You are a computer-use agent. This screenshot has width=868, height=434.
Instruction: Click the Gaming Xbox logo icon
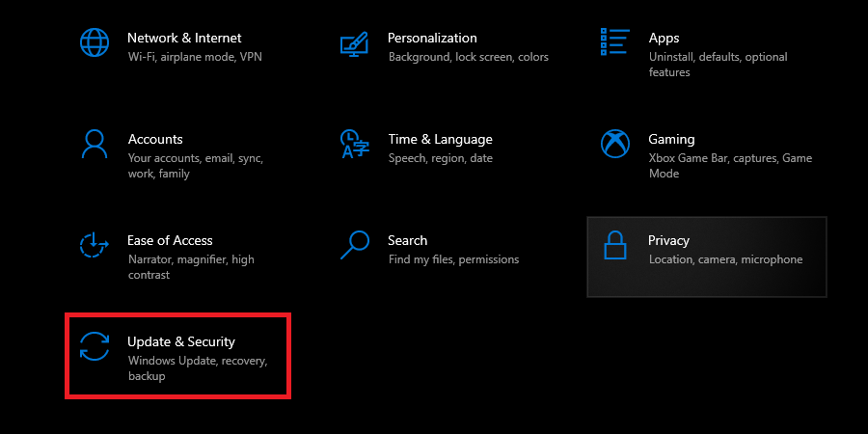pyautogui.click(x=615, y=144)
